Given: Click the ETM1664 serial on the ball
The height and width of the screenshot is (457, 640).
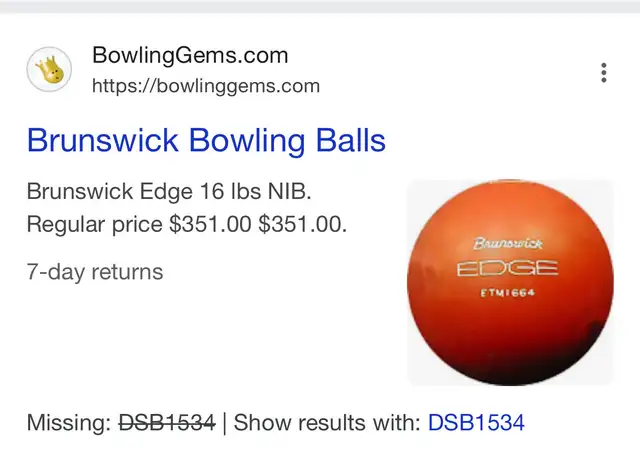Looking at the screenshot, I should pyautogui.click(x=507, y=293).
